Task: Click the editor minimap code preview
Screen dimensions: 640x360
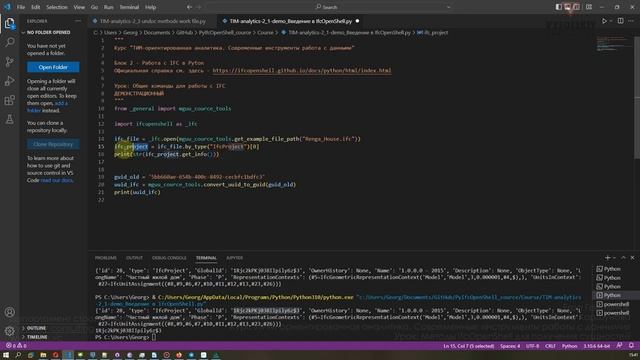Action: (612, 44)
